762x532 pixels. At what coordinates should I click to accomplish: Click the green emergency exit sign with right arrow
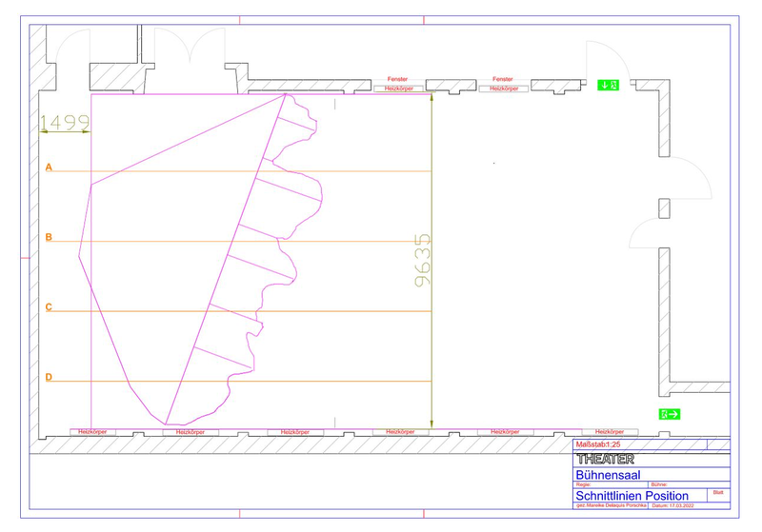coord(669,414)
